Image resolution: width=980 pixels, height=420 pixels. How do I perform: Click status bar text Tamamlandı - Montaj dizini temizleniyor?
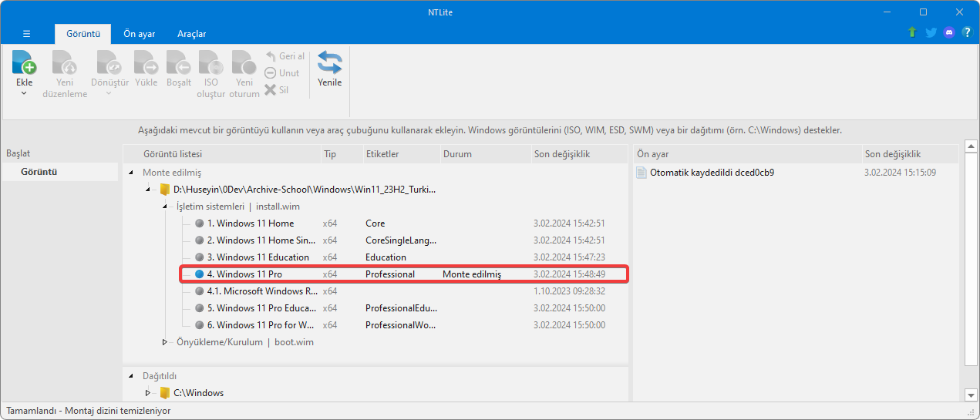click(x=89, y=411)
